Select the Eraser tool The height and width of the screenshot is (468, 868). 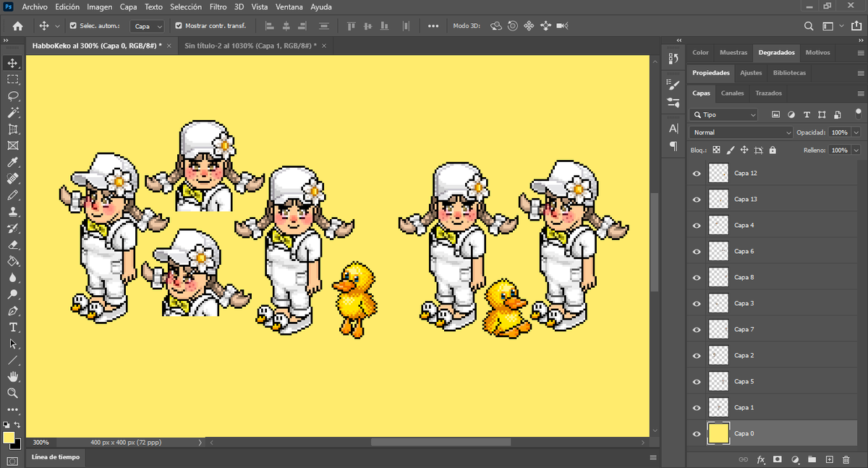pos(13,245)
